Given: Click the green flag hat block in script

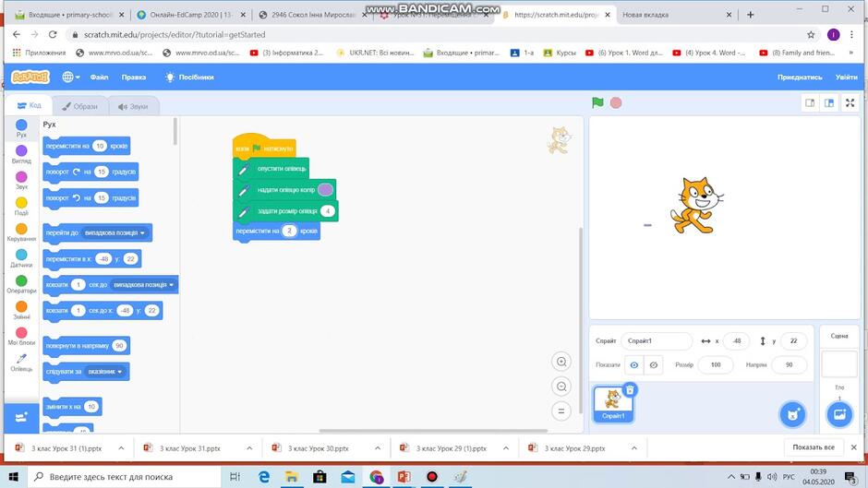Looking at the screenshot, I should [x=264, y=147].
